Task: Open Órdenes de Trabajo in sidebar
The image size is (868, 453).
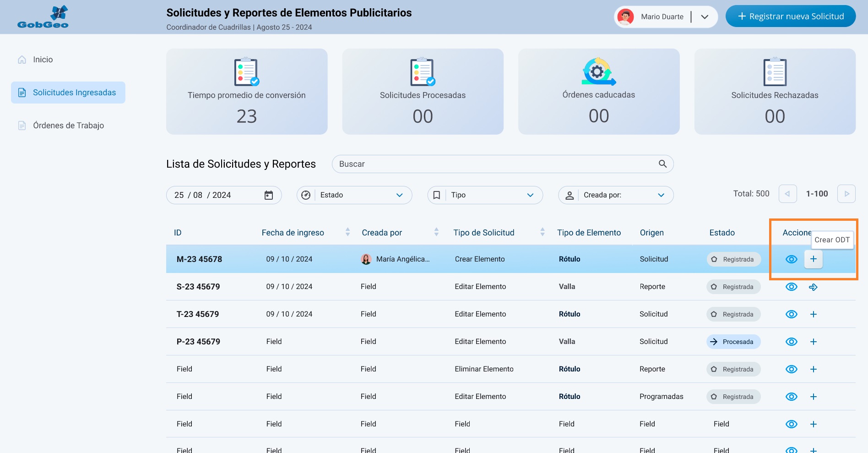Action: click(68, 126)
